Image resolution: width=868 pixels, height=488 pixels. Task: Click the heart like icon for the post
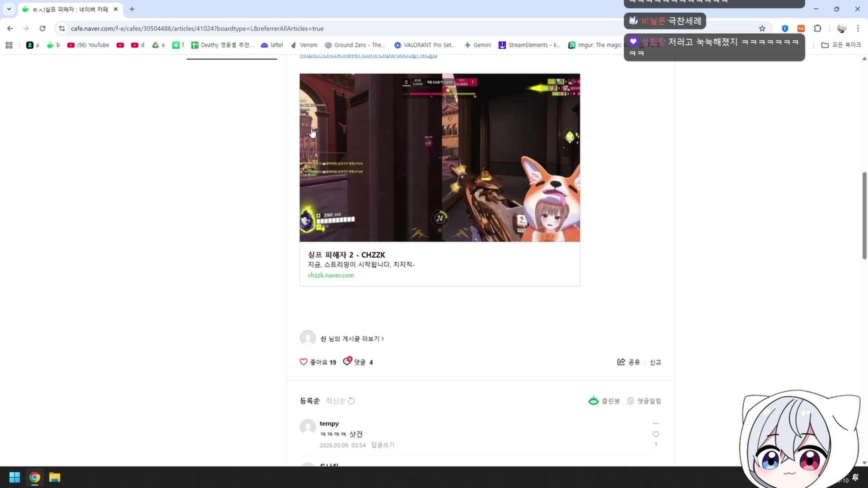pyautogui.click(x=303, y=362)
